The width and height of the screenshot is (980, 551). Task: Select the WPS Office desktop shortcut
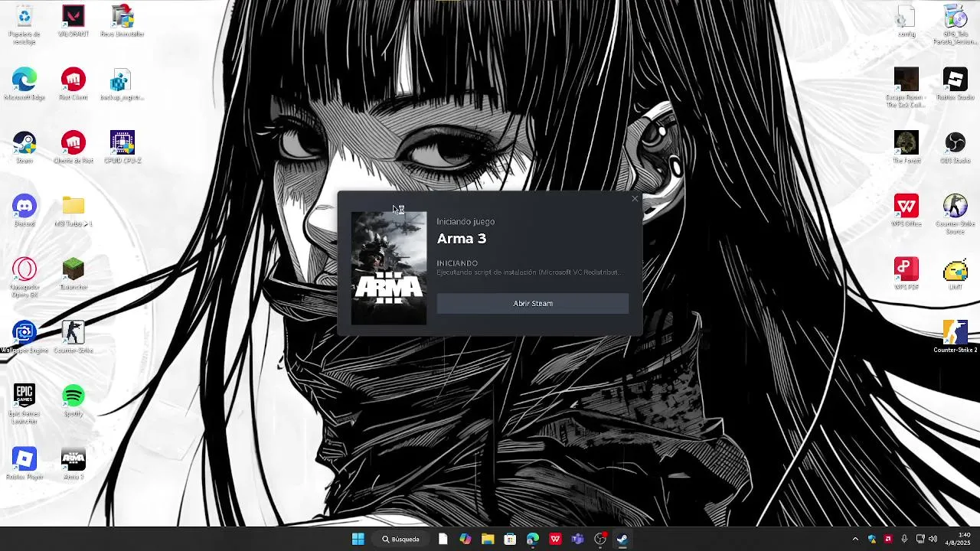tap(906, 210)
